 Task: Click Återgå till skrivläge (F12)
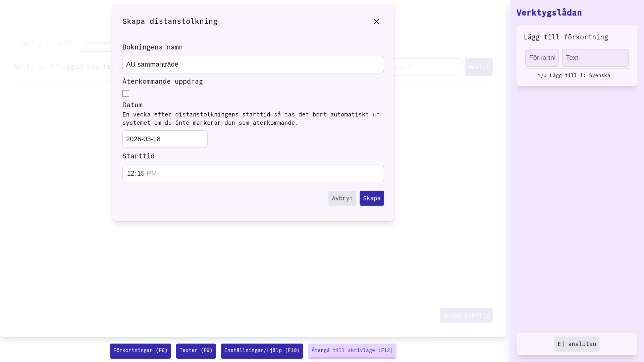(x=352, y=350)
